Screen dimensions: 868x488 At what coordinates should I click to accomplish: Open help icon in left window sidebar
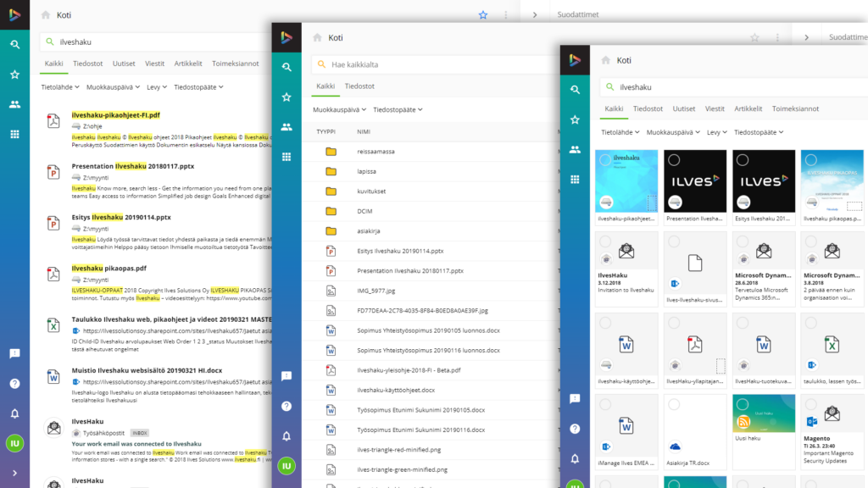[15, 384]
